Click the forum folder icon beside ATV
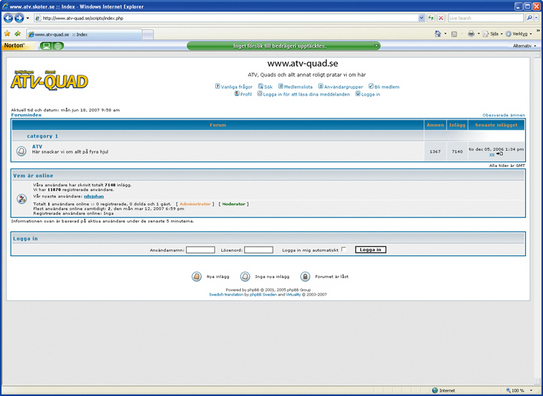This screenshot has height=396, width=543. (21, 151)
